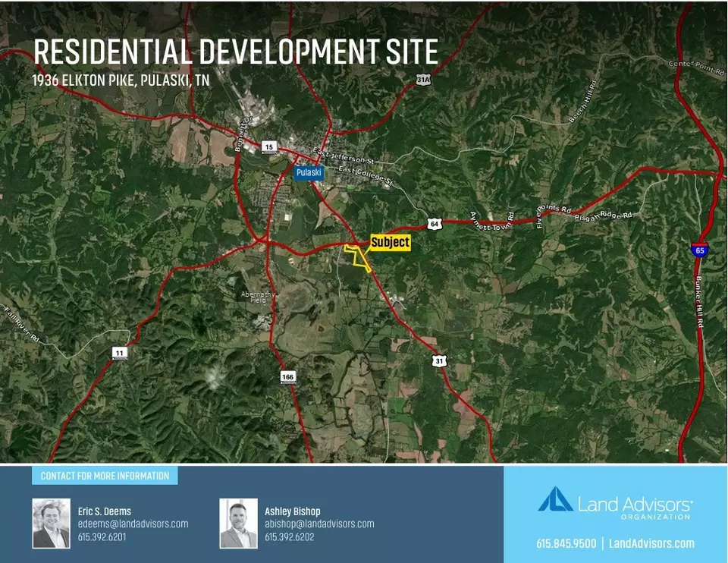This screenshot has height=563, width=728.
Task: Click the abishop@landadvisors.com email link
Action: coord(319,524)
